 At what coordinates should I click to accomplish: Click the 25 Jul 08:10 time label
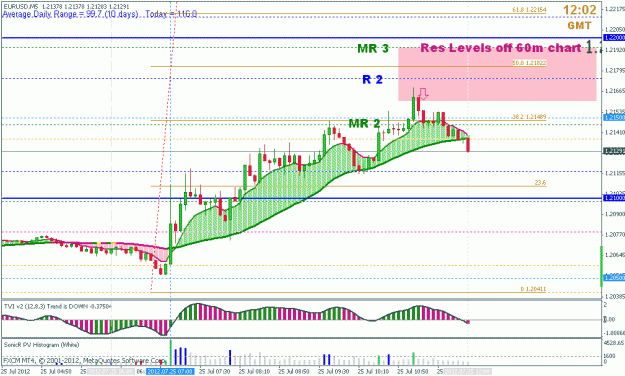(x=254, y=372)
